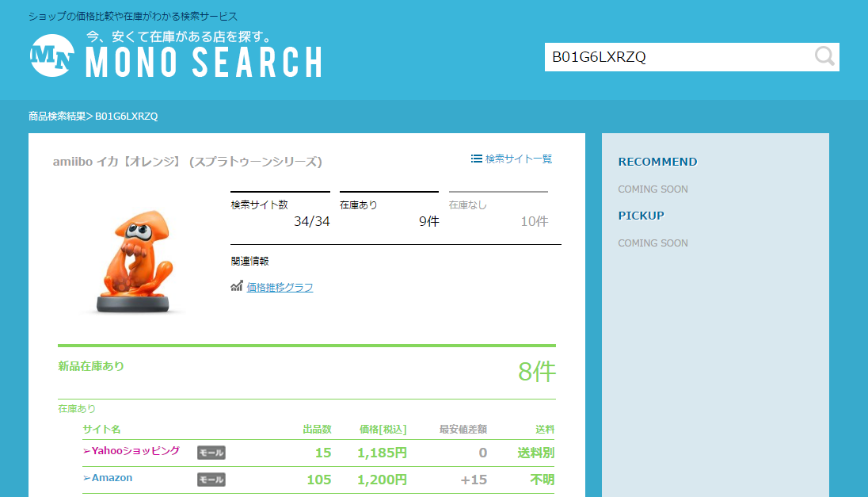Open the Yahooショッピング store link
Image resolution: width=868 pixels, height=497 pixels.
(x=135, y=451)
